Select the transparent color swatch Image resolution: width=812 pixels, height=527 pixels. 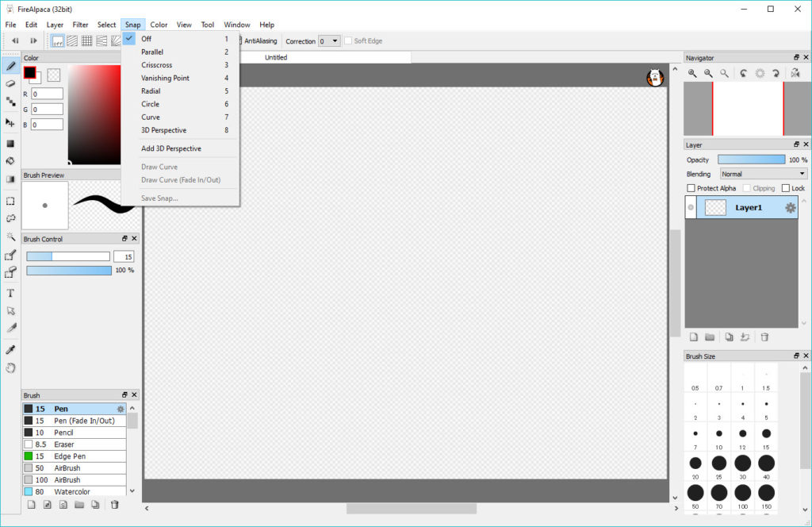coord(53,75)
